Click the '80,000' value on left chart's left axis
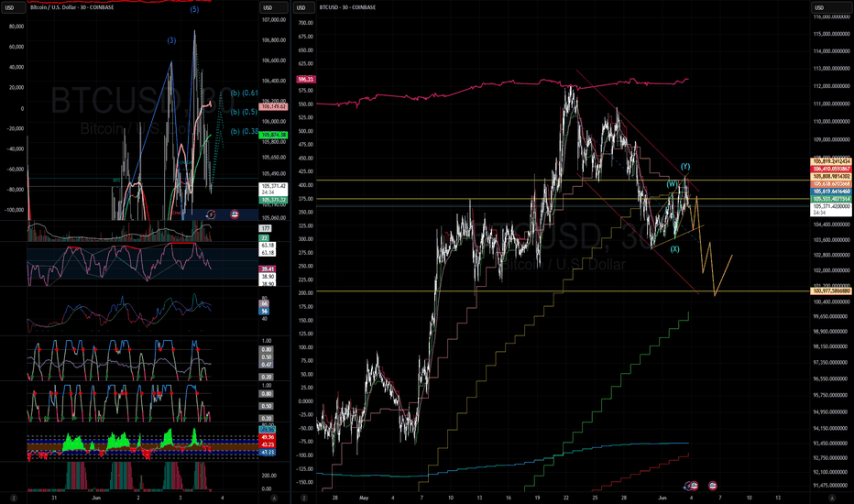This screenshot has height=504, width=854. coord(16,27)
